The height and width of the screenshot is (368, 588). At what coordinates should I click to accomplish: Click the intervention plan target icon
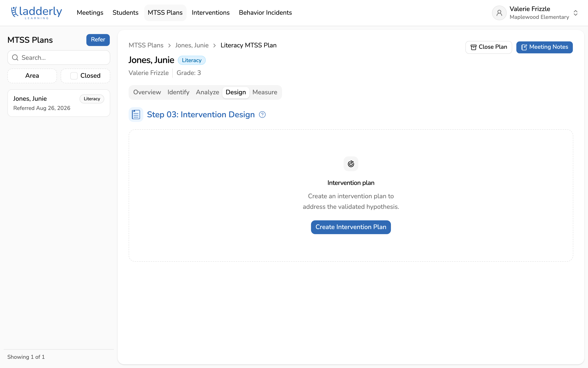point(351,164)
